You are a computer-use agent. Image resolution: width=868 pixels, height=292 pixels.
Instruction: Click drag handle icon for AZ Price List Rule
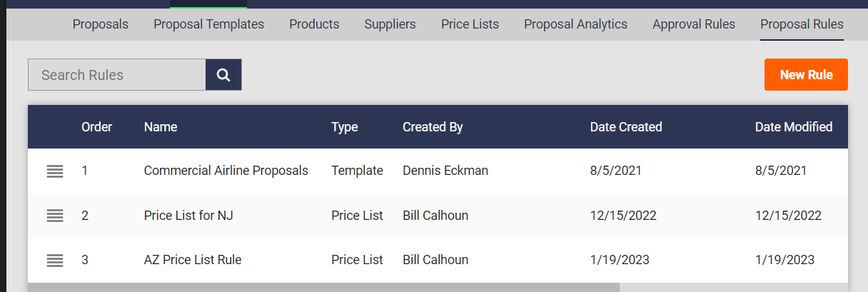(x=55, y=260)
